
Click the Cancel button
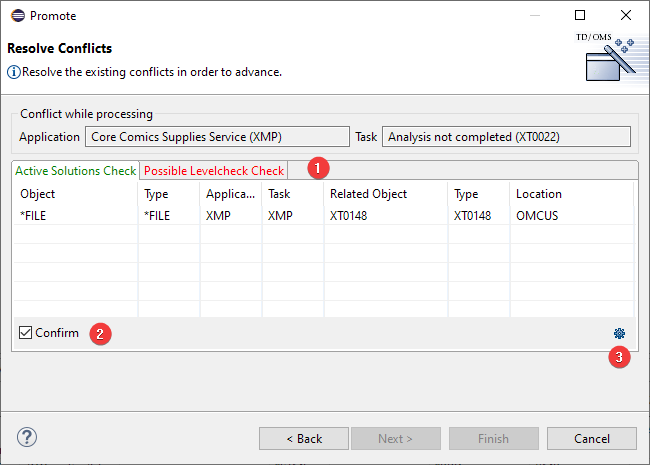[x=592, y=438]
